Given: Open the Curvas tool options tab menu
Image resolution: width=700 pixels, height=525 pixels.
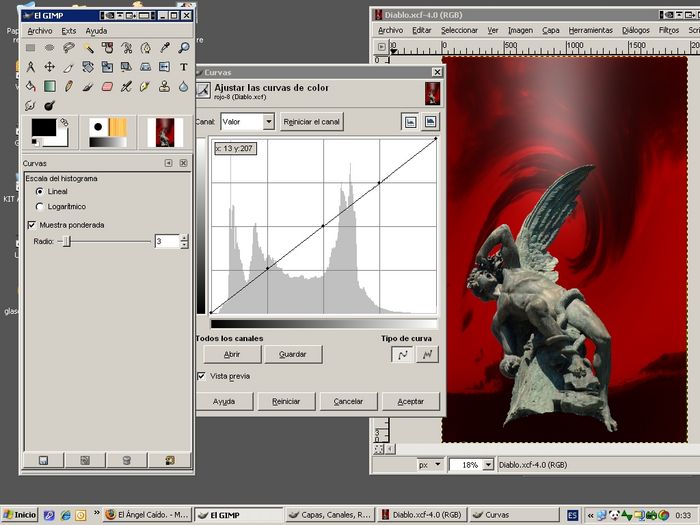Looking at the screenshot, I should click(x=168, y=163).
